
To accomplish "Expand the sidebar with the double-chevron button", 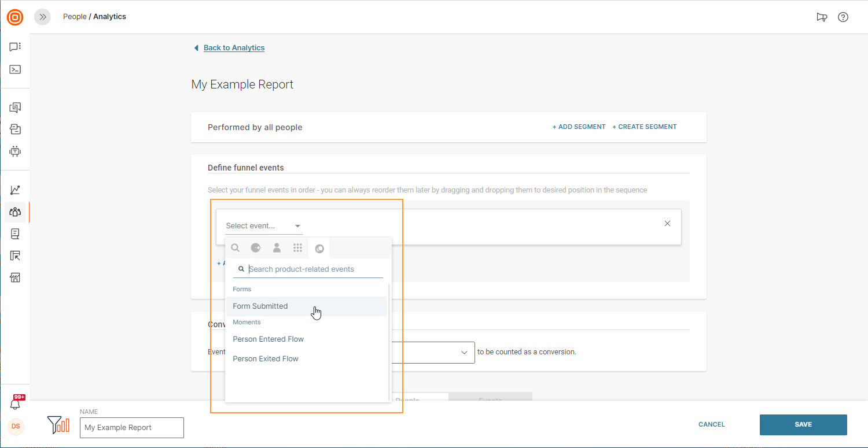I will coord(42,17).
